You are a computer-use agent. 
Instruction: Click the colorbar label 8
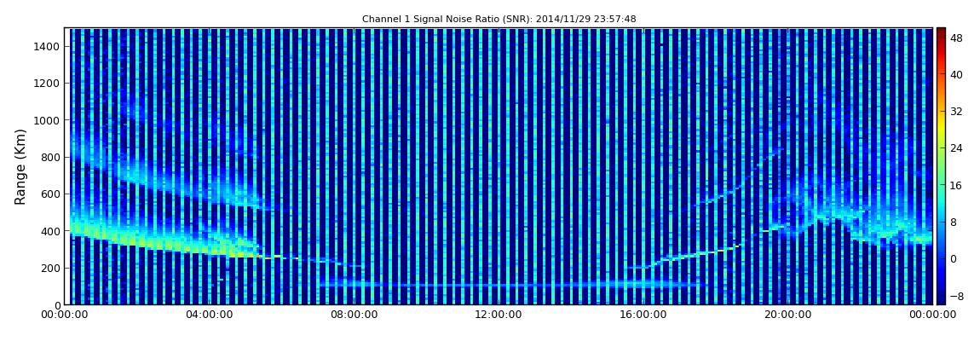pos(953,222)
